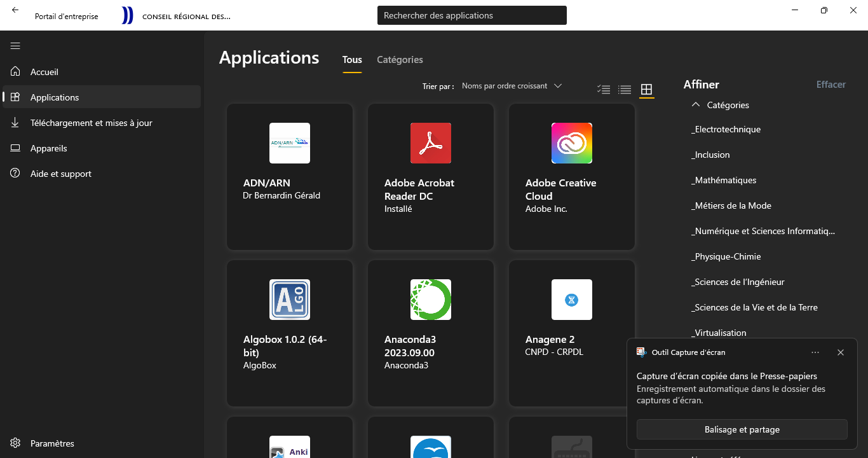868x458 pixels.
Task: Switch to list view layout icon
Action: (x=625, y=90)
